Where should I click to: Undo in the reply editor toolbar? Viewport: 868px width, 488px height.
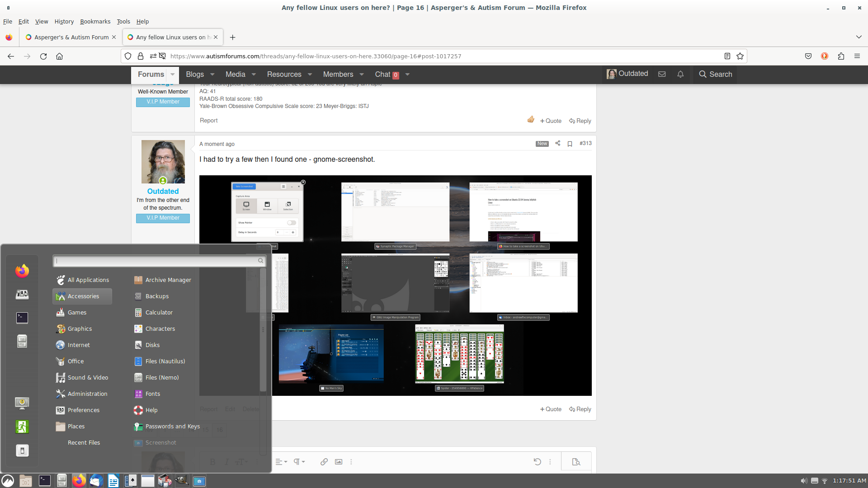[x=537, y=462]
